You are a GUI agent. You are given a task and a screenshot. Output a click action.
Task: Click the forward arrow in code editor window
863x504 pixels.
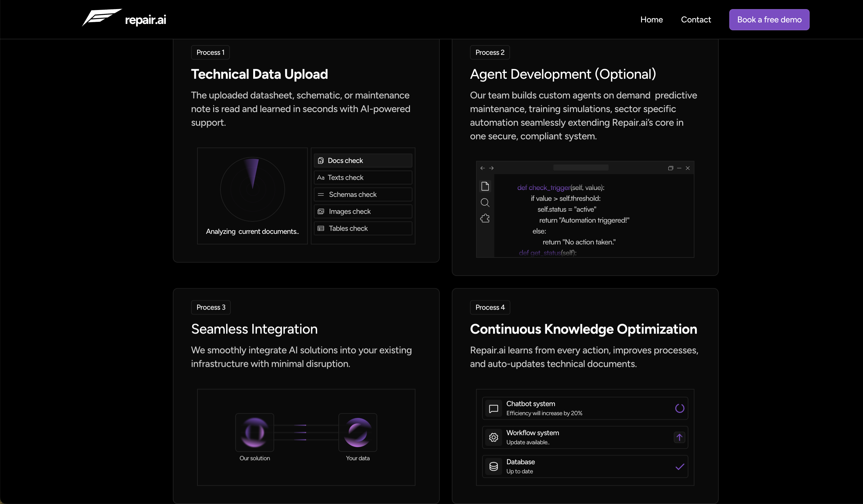coord(492,168)
